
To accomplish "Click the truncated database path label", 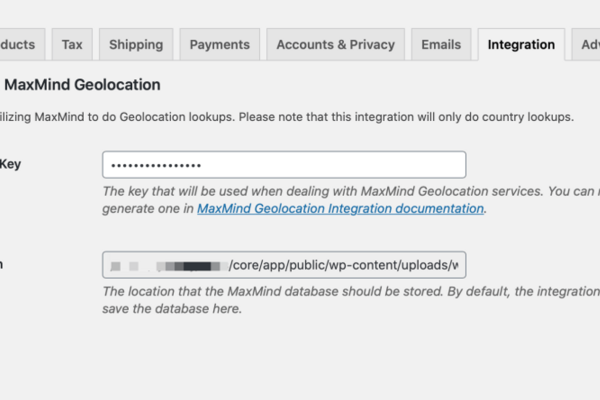I will pos(2,264).
